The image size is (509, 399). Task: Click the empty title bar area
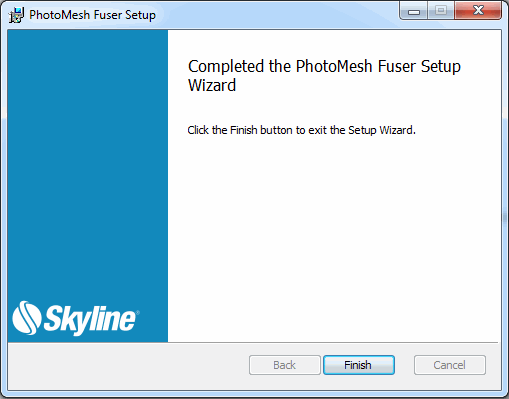pyautogui.click(x=277, y=14)
